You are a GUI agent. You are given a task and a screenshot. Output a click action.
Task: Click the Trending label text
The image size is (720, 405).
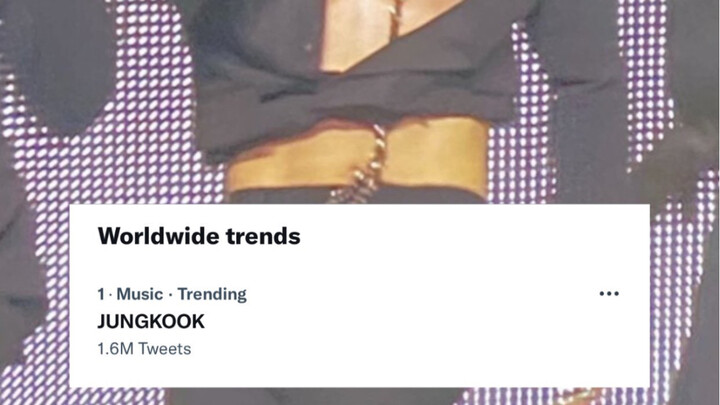[212, 294]
